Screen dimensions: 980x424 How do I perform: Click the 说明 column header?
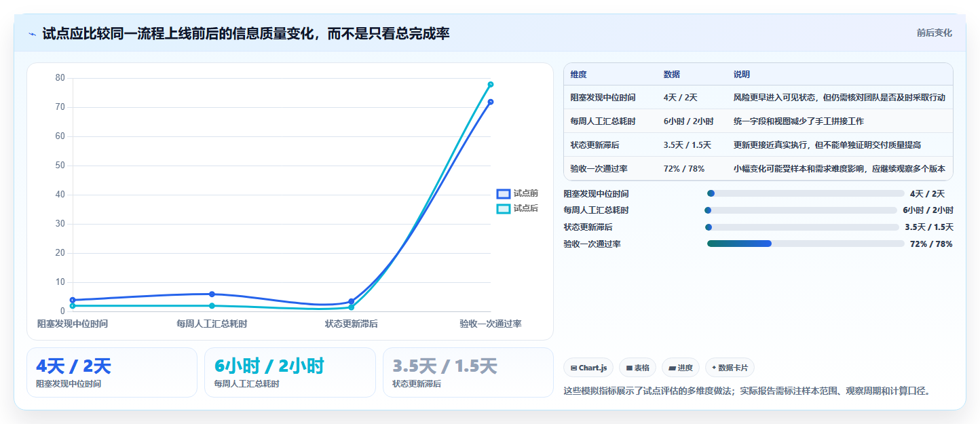click(x=742, y=75)
